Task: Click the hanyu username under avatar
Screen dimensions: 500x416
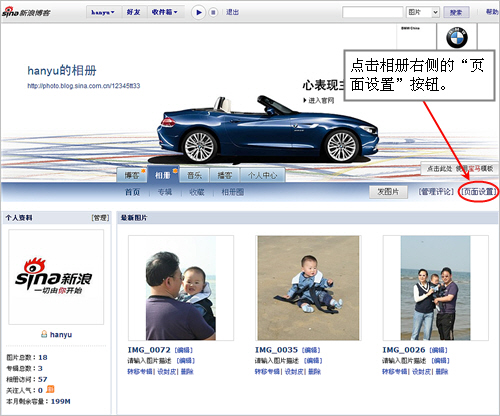Action: 61,334
